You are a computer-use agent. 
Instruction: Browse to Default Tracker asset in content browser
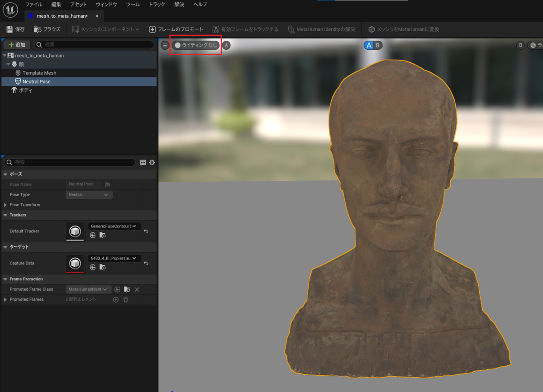pos(102,235)
